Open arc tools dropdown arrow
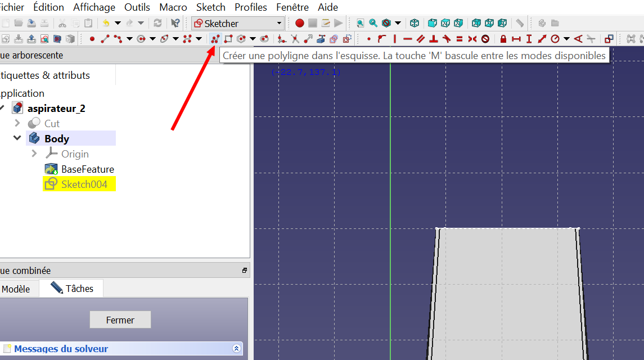The image size is (644, 360). tap(130, 39)
